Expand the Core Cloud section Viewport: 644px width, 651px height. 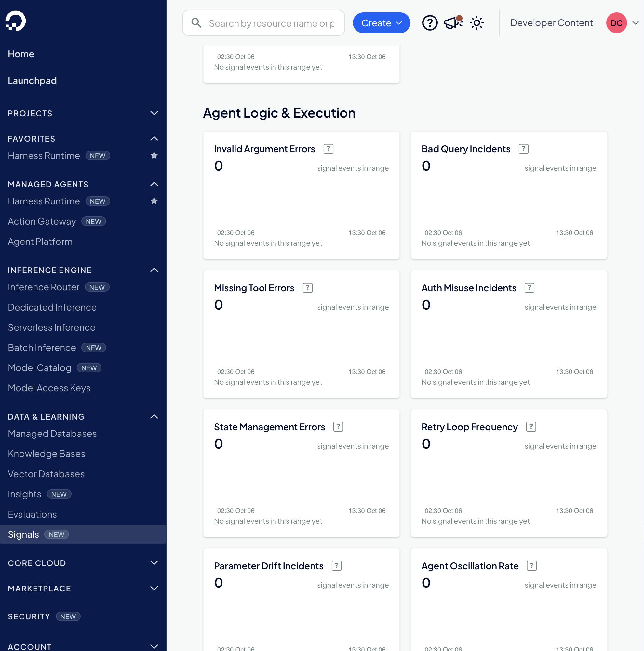(154, 563)
